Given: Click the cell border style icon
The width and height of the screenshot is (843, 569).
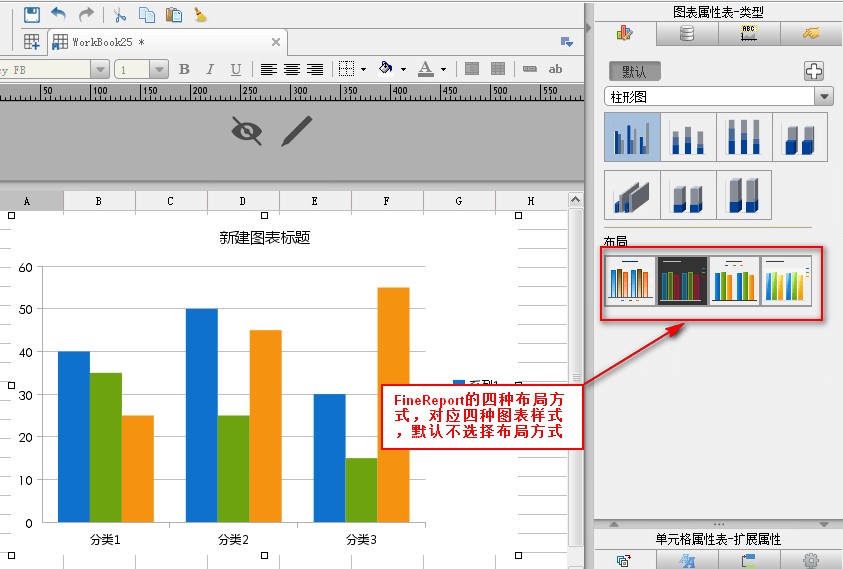Looking at the screenshot, I should click(x=346, y=69).
